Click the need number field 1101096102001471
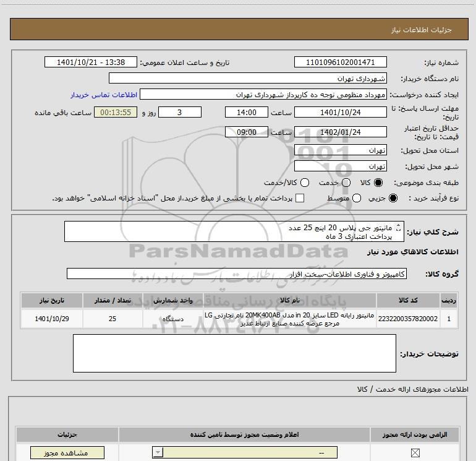476x461 pixels. point(340,62)
